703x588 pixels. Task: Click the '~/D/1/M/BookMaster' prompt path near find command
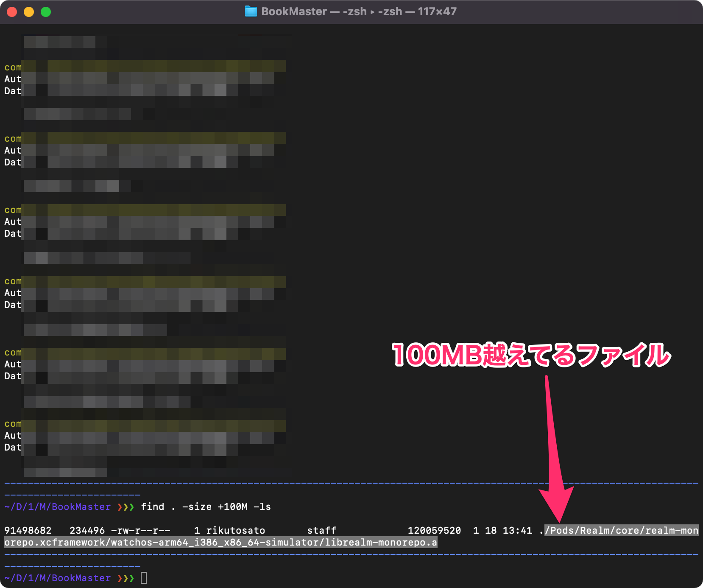[x=57, y=507]
